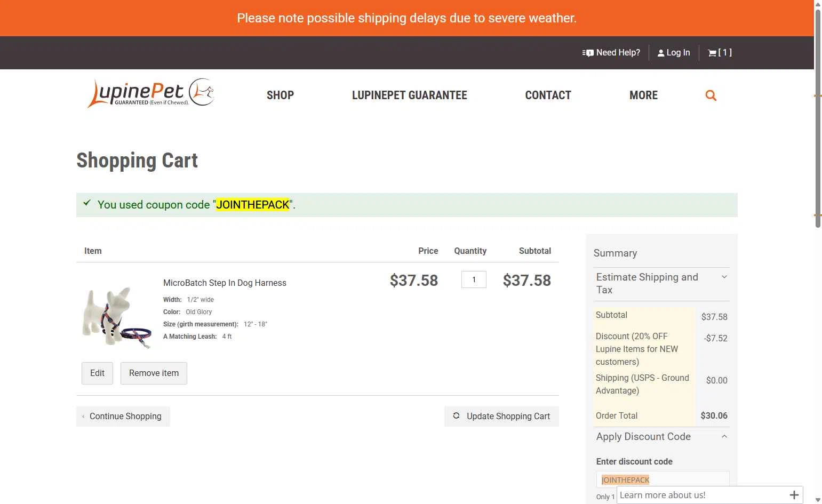This screenshot has height=504, width=822.
Task: Click the quantity input field
Action: [474, 279]
